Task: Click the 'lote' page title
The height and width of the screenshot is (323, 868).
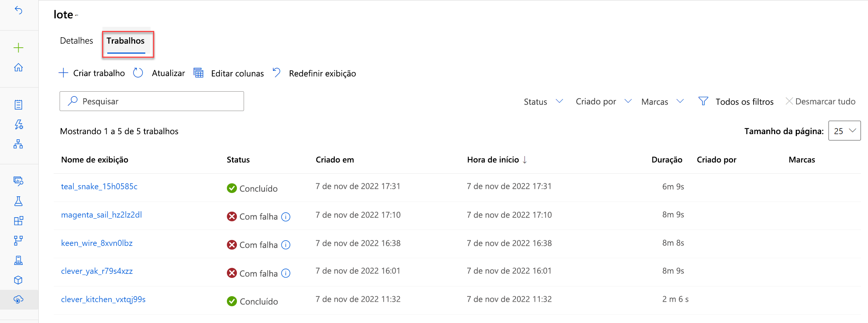Action: pyautogui.click(x=63, y=15)
